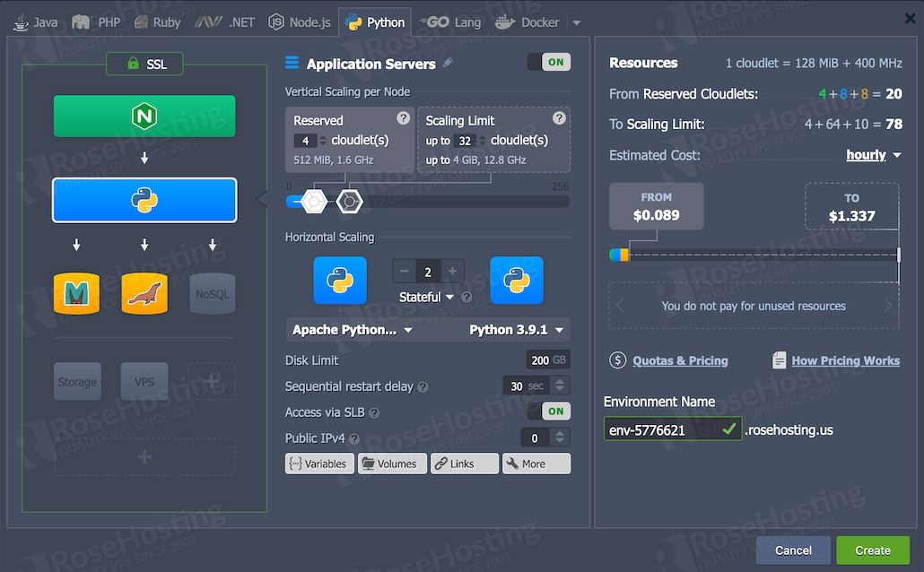Open help for Stateful scaling mode
Screen dimensions: 924x572
coord(466,298)
